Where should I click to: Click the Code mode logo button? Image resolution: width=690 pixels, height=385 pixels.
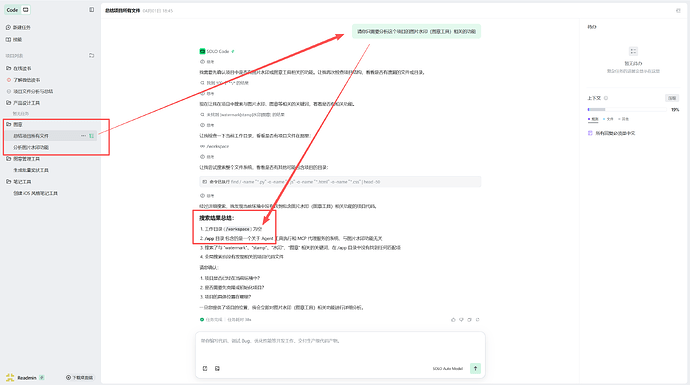[12, 10]
